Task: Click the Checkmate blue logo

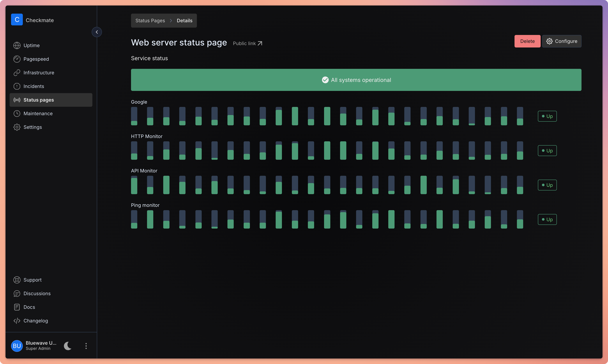Action: (17, 20)
